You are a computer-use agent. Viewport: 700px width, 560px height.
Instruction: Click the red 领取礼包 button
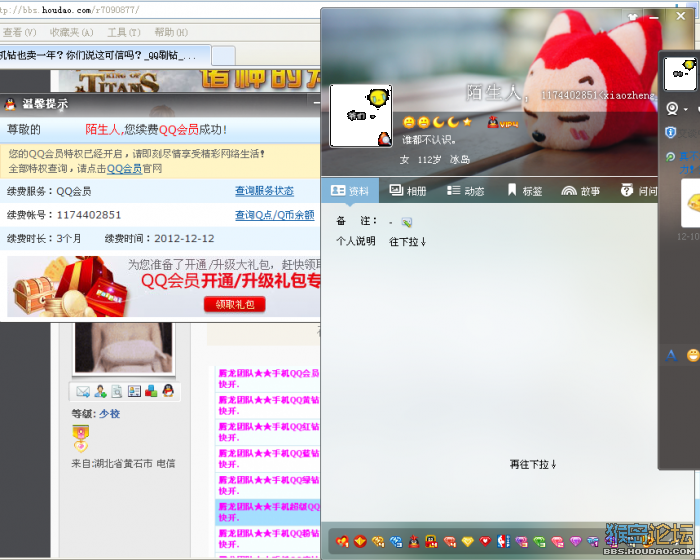pyautogui.click(x=235, y=304)
